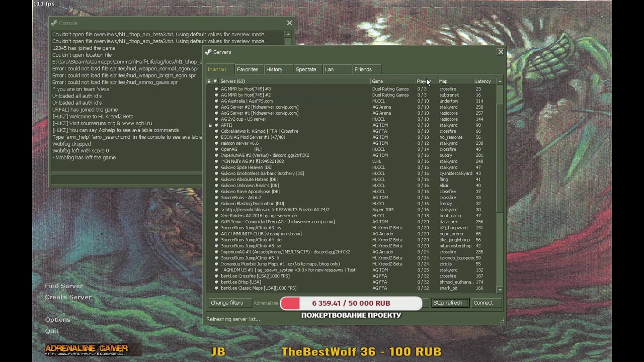Click shield icon beside Gukovo Rave Apocalypse
The height and width of the screenshot is (362, 644).
216,192
